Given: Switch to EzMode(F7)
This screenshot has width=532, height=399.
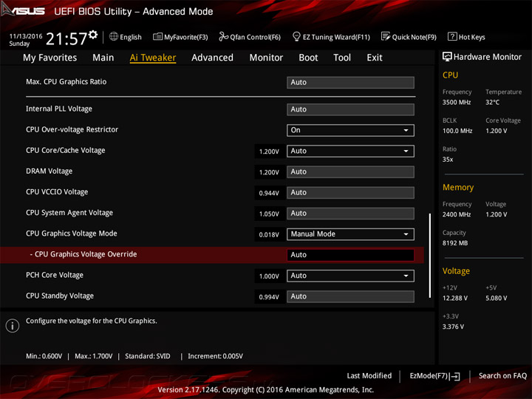Looking at the screenshot, I should [434, 376].
